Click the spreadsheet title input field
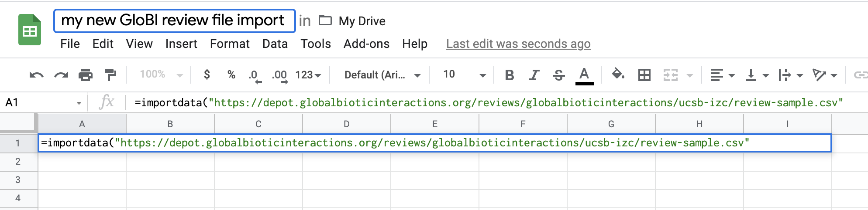The height and width of the screenshot is (210, 868). [174, 21]
